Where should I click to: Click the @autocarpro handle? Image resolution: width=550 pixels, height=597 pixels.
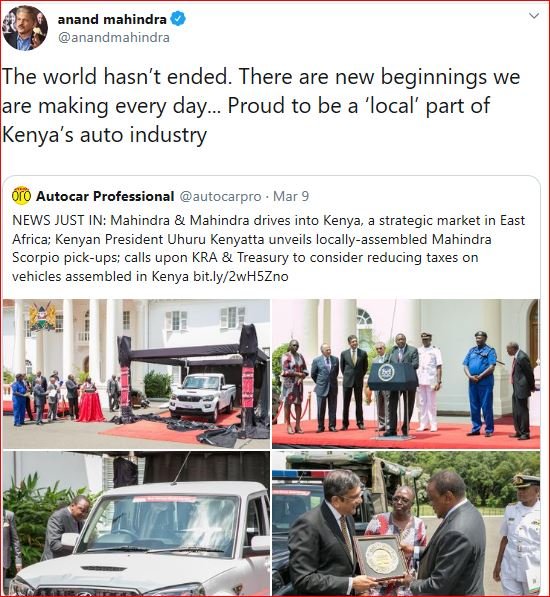click(220, 196)
